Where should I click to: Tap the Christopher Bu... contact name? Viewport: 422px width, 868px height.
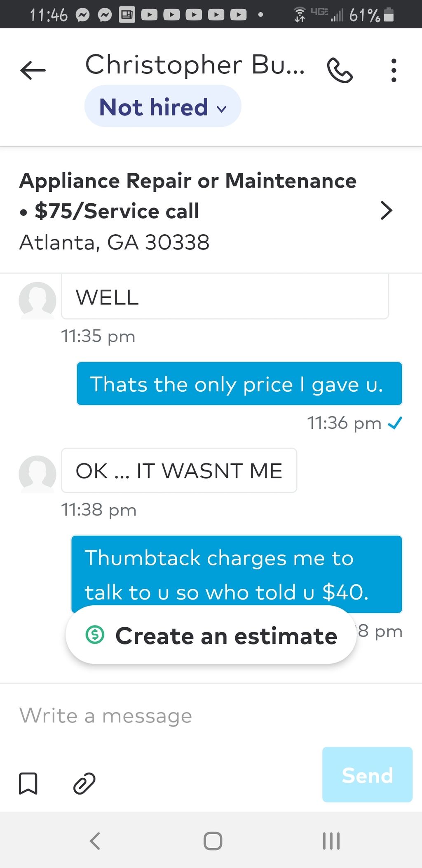click(195, 65)
